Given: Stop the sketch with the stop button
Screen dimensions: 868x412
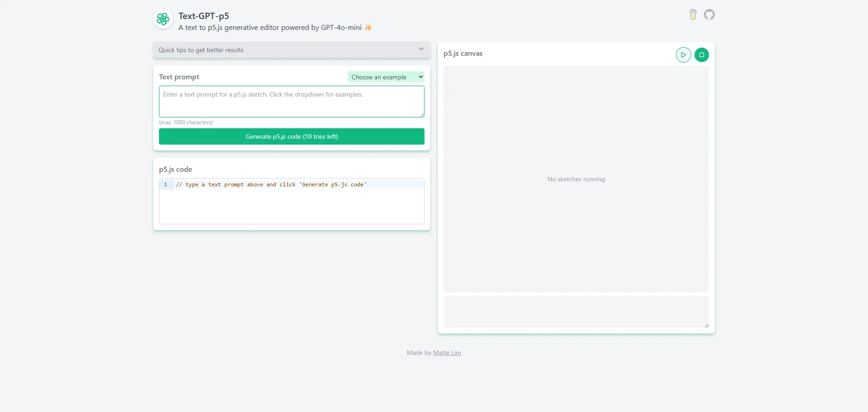Looking at the screenshot, I should (x=701, y=55).
